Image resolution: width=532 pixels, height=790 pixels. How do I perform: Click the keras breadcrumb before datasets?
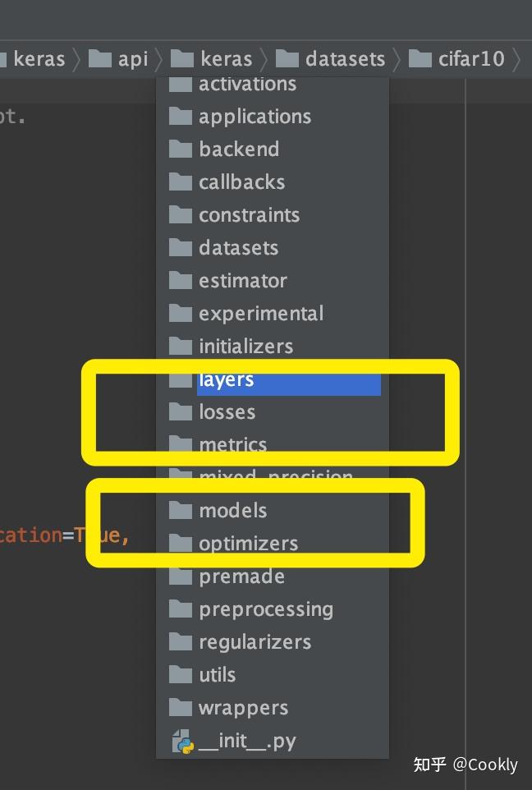click(x=227, y=59)
